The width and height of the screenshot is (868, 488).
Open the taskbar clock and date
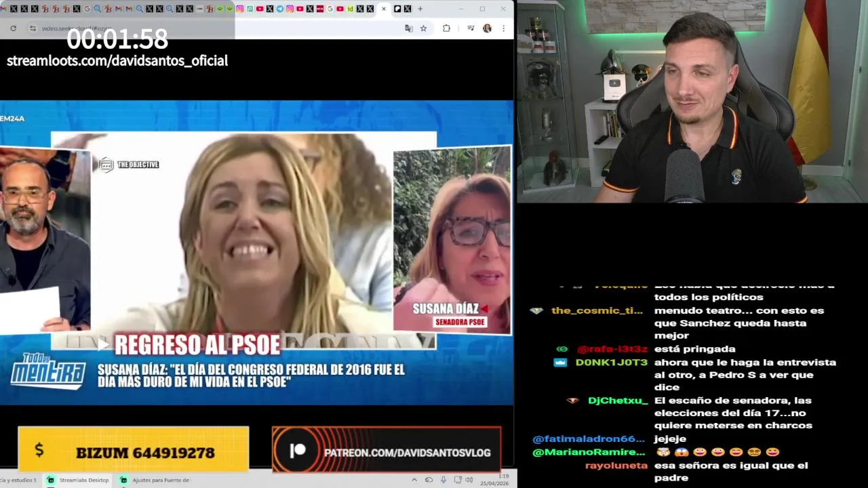tap(494, 479)
